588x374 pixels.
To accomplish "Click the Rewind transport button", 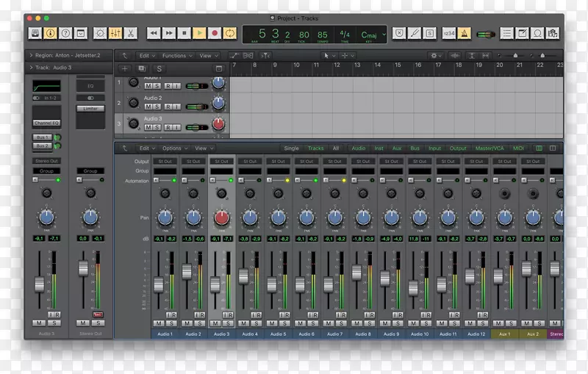I will [x=154, y=33].
